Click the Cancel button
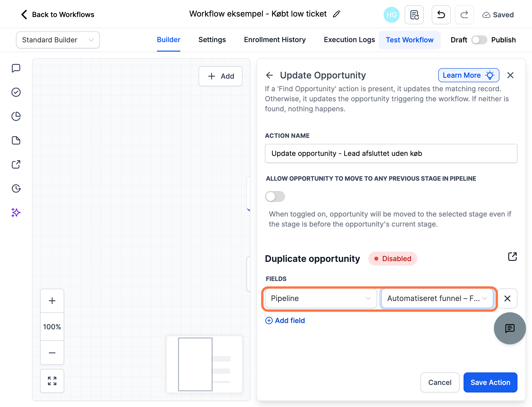Image resolution: width=532 pixels, height=407 pixels. click(x=440, y=382)
